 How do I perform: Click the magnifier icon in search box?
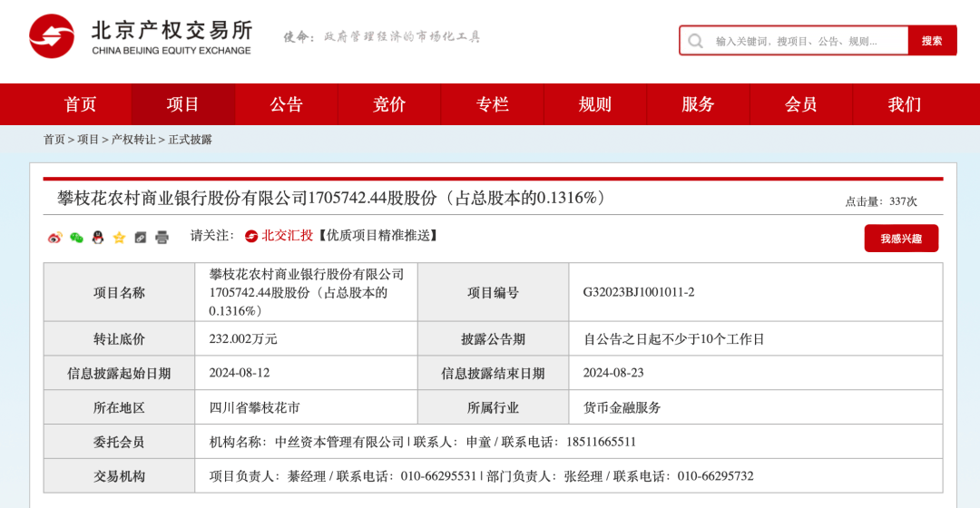[x=695, y=41]
